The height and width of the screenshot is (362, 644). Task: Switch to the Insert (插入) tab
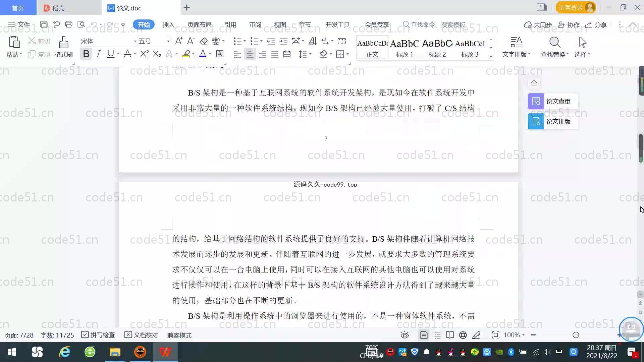pos(168,24)
